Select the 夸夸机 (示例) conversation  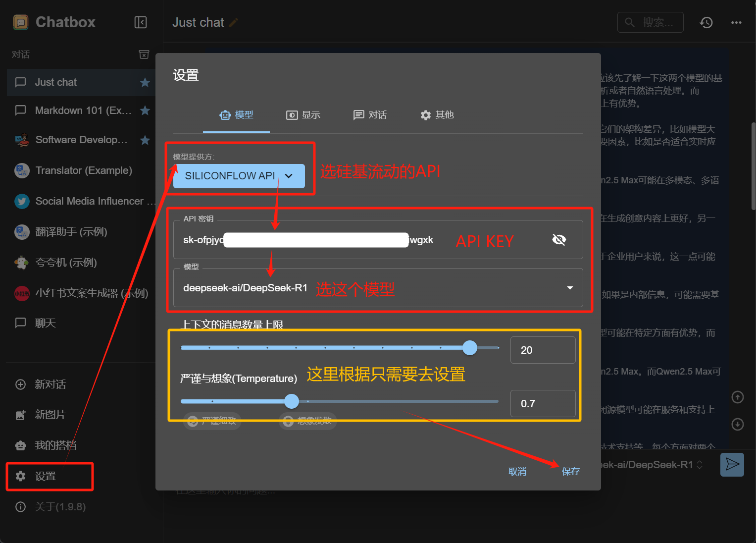click(x=82, y=263)
